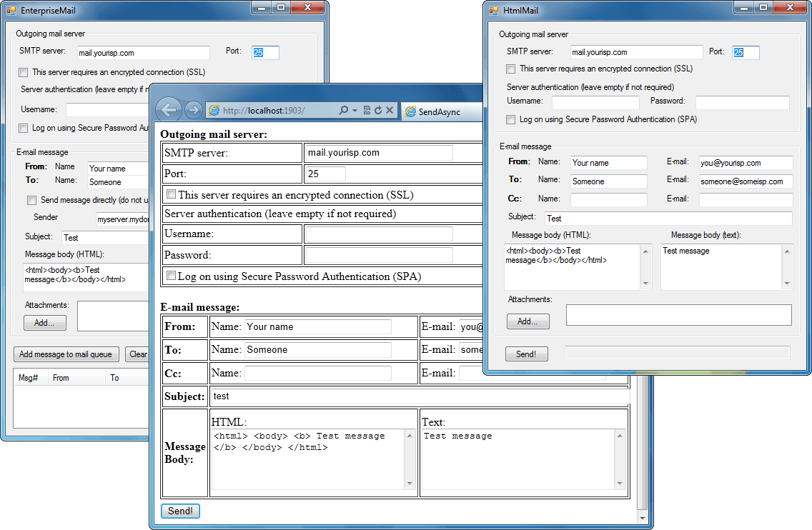812x530 pixels.
Task: Click the Internet Explorer page icon in address bar
Action: (214, 110)
